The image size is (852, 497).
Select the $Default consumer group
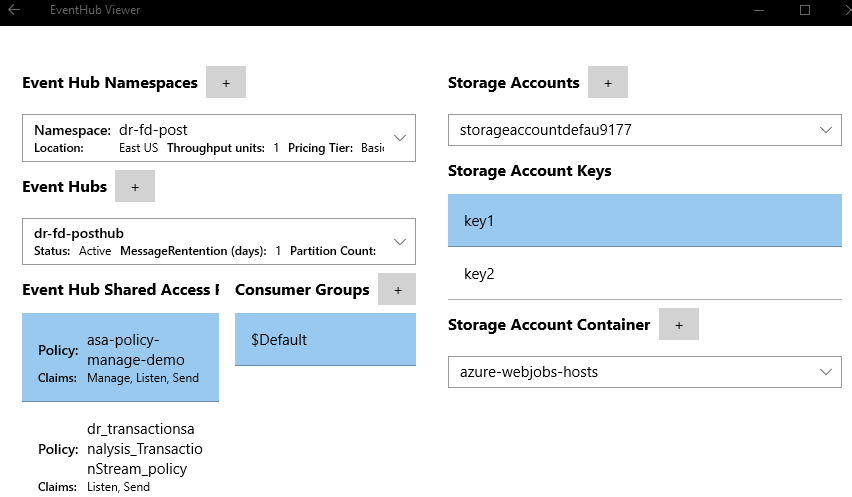(325, 339)
